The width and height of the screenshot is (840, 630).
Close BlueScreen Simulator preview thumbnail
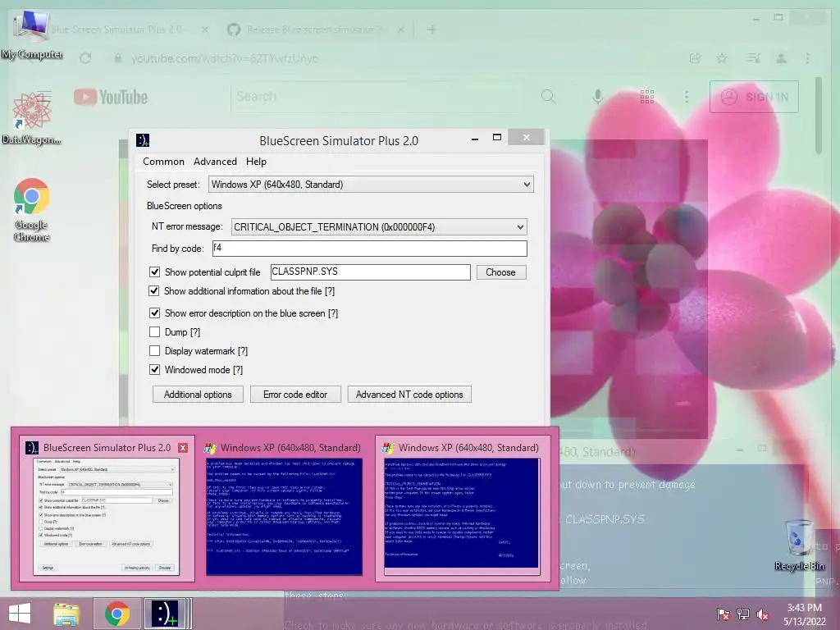[183, 448]
